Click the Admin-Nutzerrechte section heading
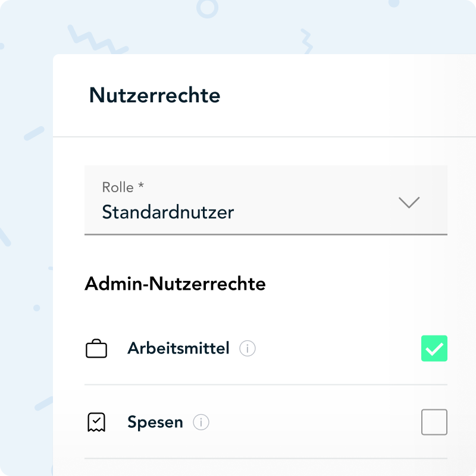 (x=175, y=284)
